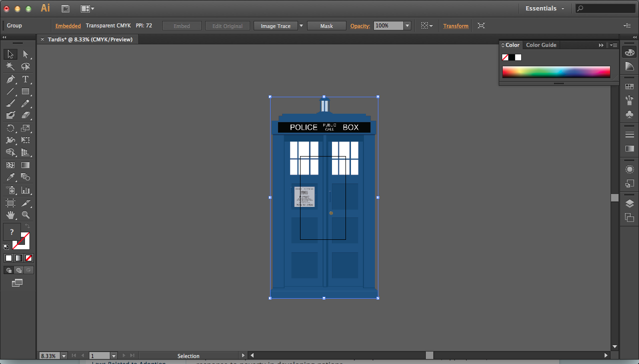
Task: Open the Symbols panel (club icon)
Action: pyautogui.click(x=630, y=115)
